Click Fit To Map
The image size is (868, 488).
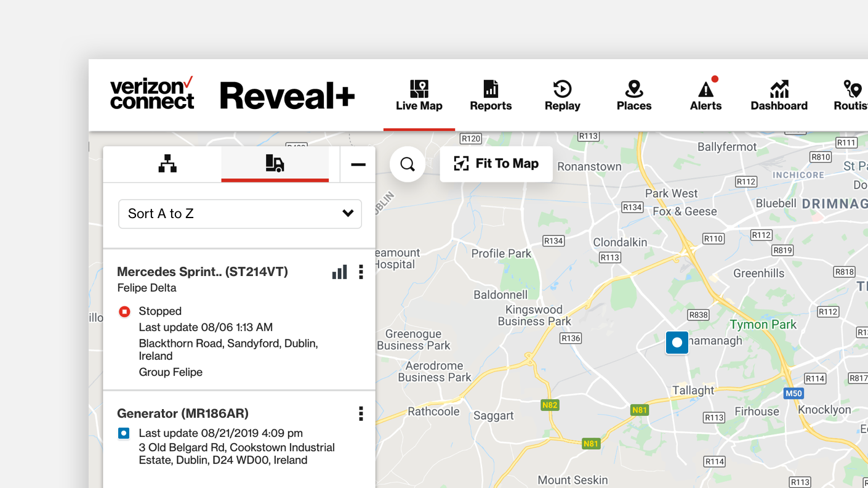pos(496,164)
